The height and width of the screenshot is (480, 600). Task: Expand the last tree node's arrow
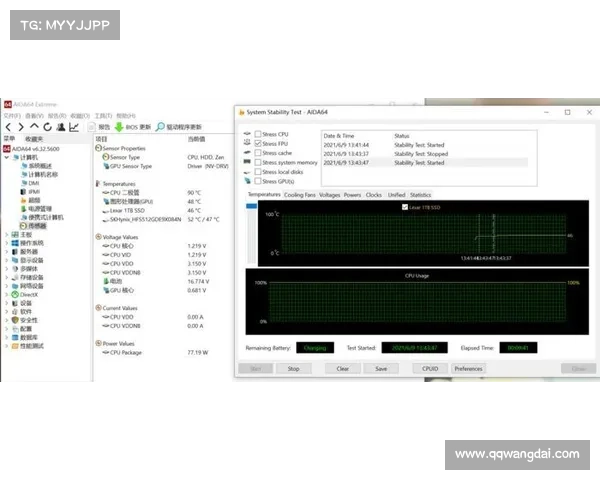pos(4,346)
